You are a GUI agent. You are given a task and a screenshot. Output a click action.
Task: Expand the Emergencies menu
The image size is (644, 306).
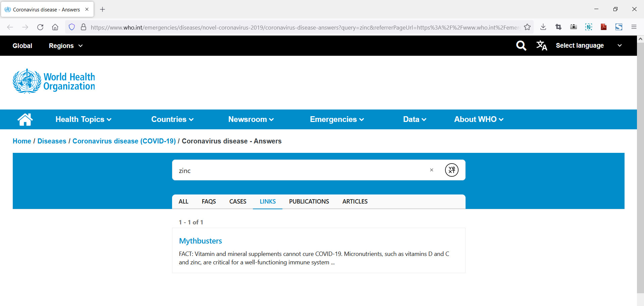pos(337,119)
